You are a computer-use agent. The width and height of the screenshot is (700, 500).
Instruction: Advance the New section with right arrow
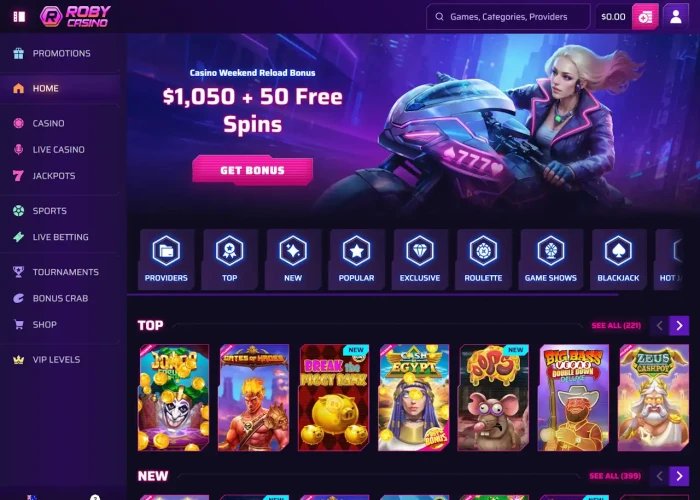point(679,476)
